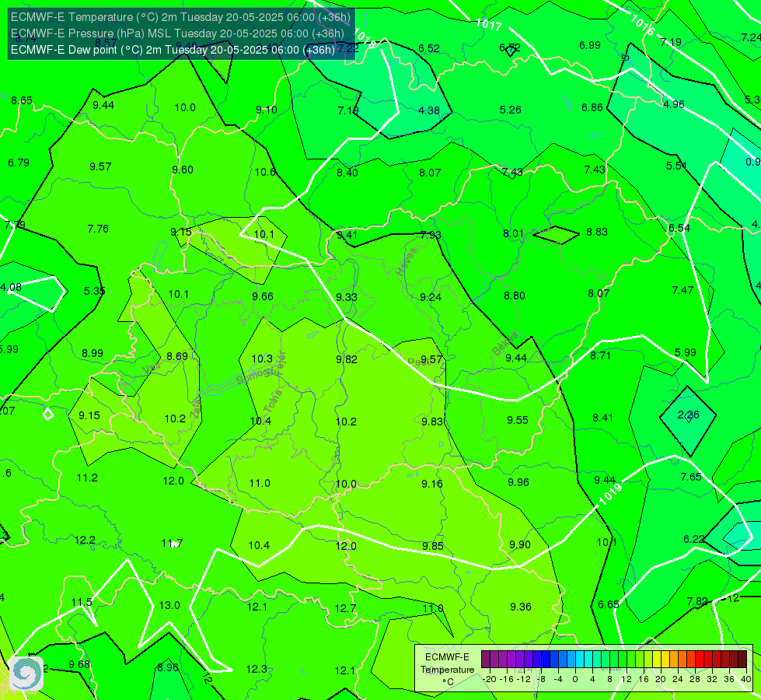Image resolution: width=761 pixels, height=700 pixels.
Task: Click the 12.7 temperature value
Action: 346,608
